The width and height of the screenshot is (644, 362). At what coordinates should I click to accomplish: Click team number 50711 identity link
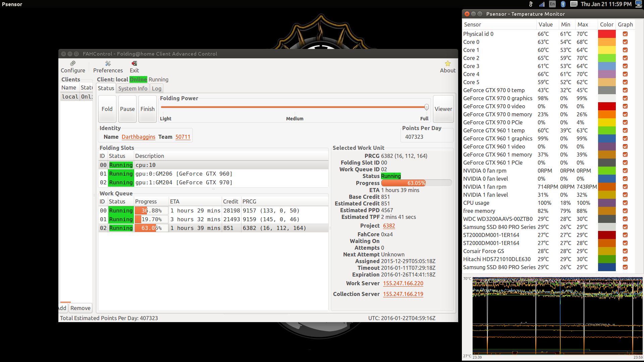point(183,136)
